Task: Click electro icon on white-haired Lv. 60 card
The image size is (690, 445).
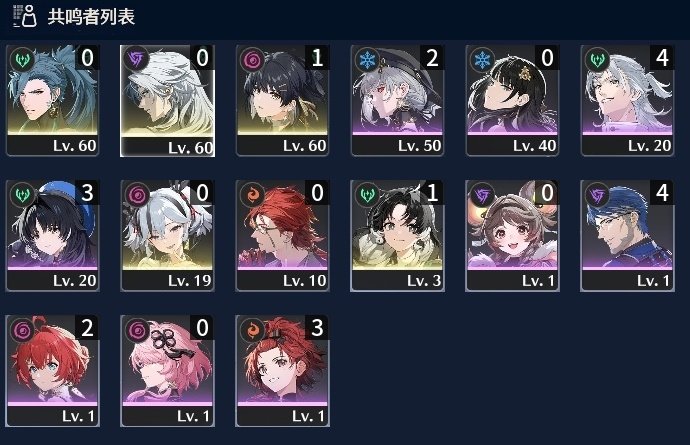Action: point(136,59)
